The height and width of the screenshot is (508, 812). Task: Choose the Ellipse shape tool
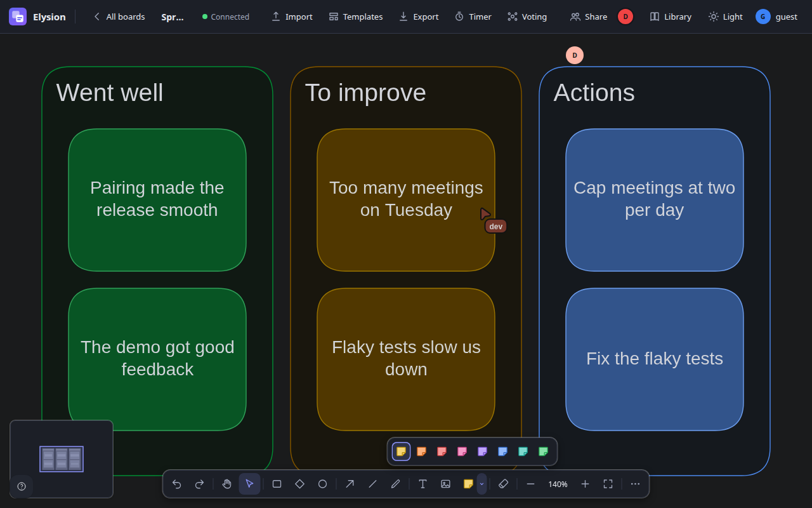click(322, 484)
